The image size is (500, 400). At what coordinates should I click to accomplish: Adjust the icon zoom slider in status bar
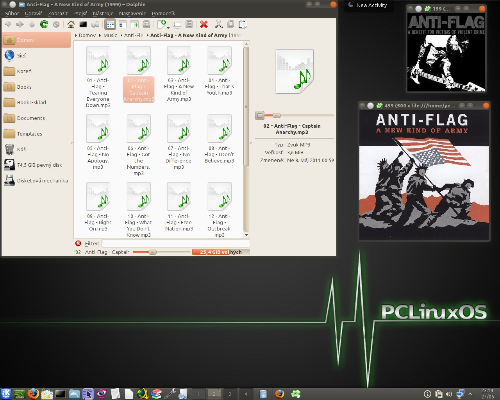[161, 252]
